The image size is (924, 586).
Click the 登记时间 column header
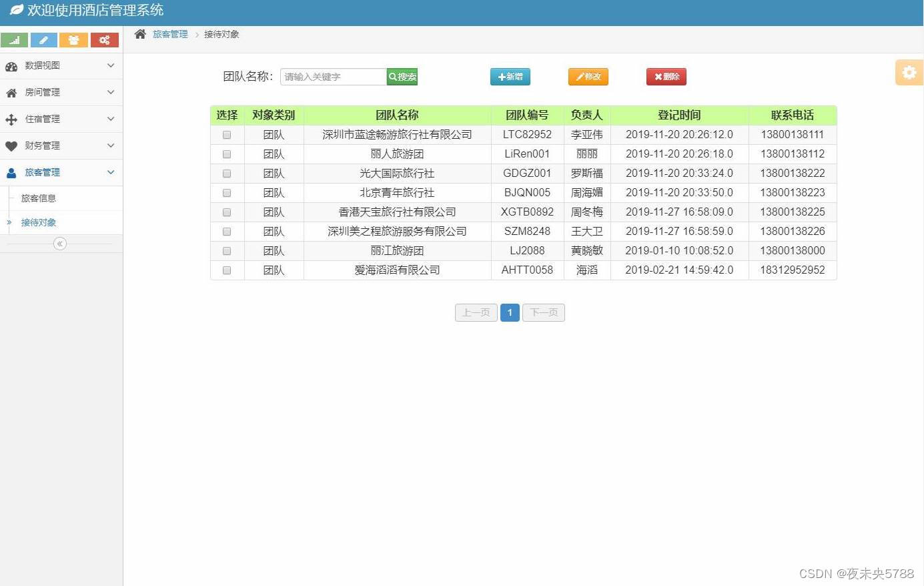pyautogui.click(x=679, y=115)
